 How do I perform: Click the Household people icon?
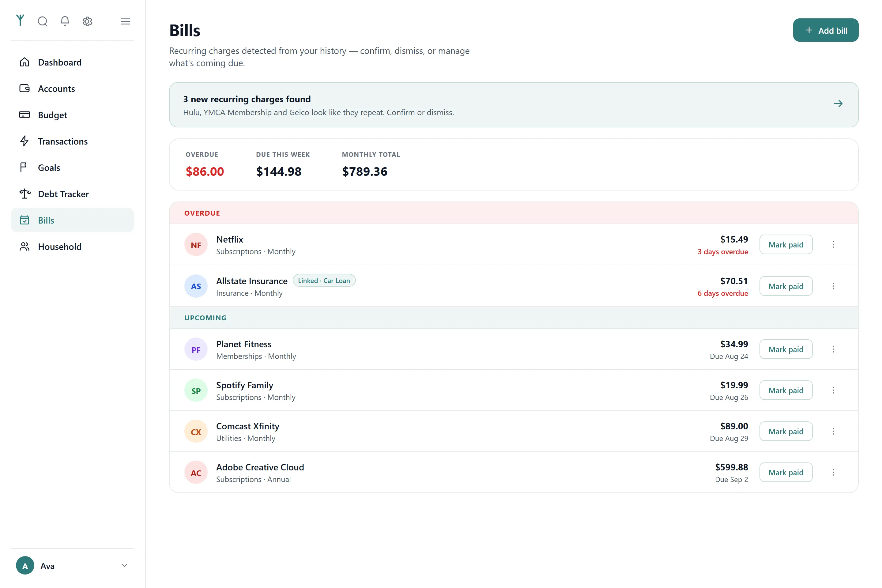24,246
